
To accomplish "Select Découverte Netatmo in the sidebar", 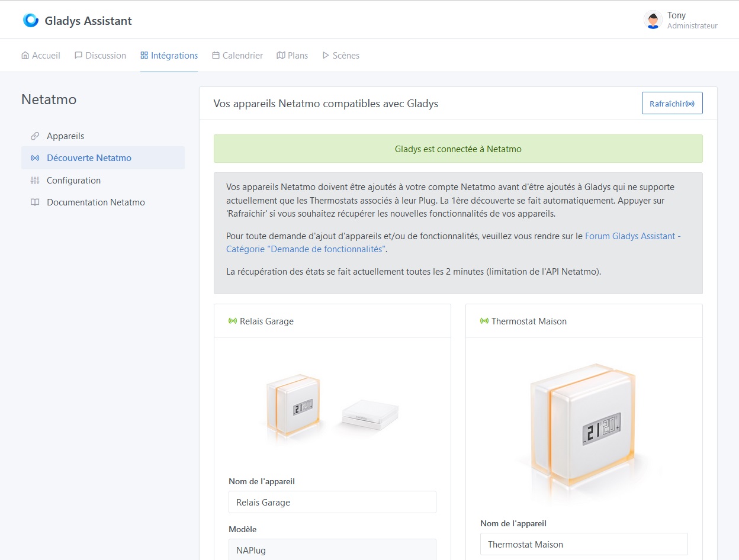I will (x=89, y=157).
